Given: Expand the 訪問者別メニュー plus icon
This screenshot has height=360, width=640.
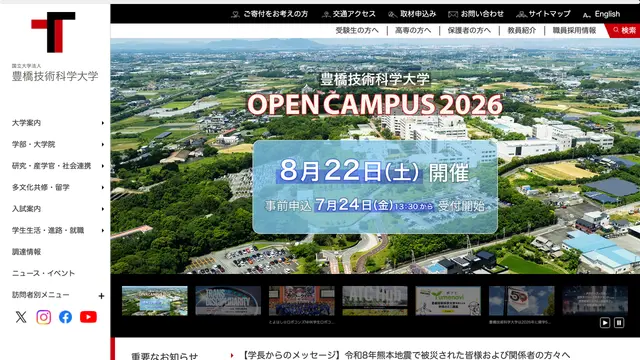Looking at the screenshot, I should point(101,296).
